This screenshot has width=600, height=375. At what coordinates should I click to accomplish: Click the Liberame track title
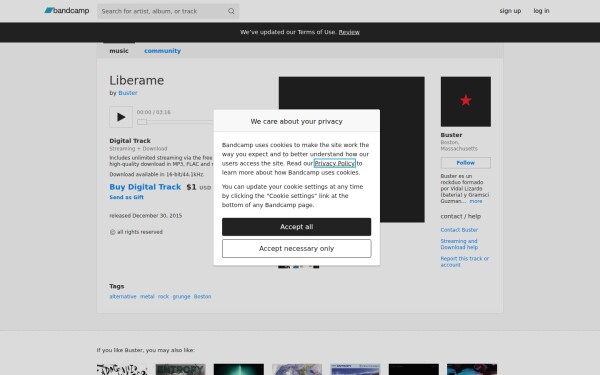click(x=137, y=80)
